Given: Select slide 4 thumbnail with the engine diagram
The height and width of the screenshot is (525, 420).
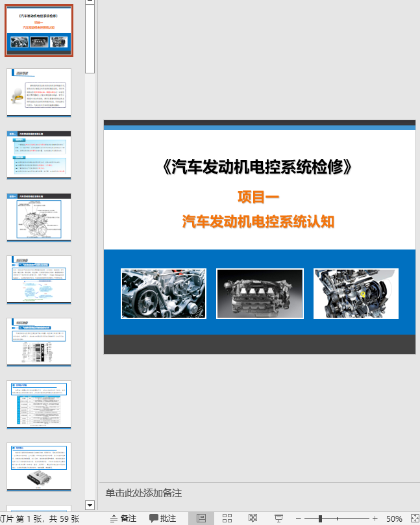Looking at the screenshot, I should click(x=39, y=217).
